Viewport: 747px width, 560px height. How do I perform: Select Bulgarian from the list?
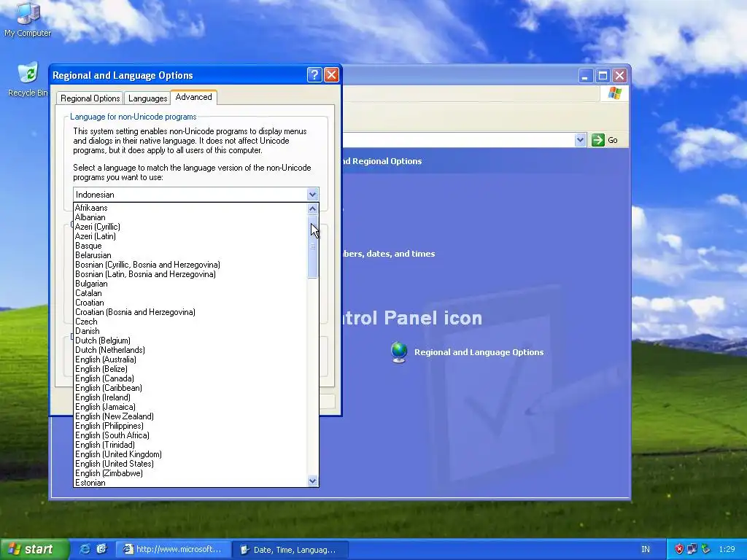(190, 284)
